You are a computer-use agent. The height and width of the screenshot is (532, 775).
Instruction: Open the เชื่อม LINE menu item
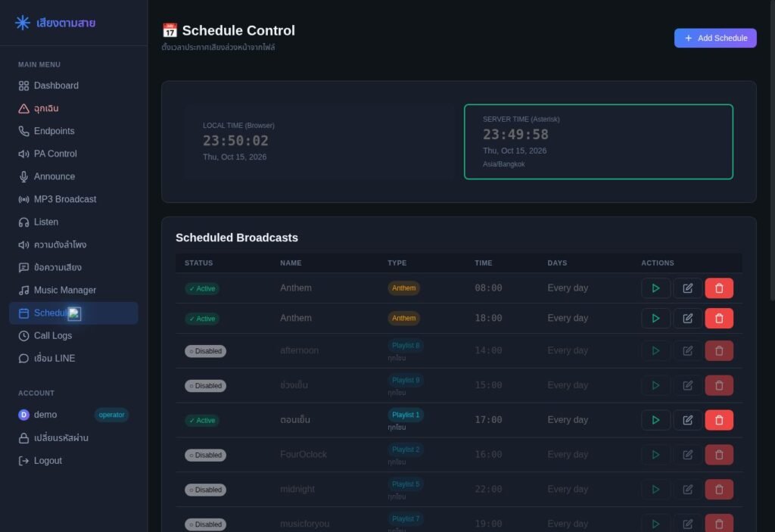click(73, 359)
